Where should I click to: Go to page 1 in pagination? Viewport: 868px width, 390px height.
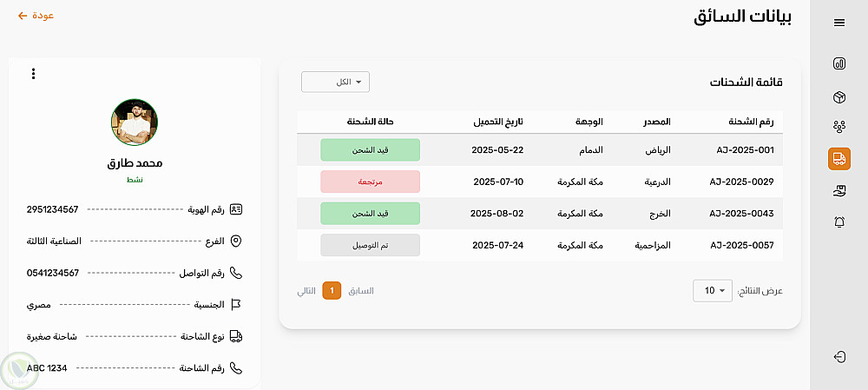pyautogui.click(x=332, y=291)
